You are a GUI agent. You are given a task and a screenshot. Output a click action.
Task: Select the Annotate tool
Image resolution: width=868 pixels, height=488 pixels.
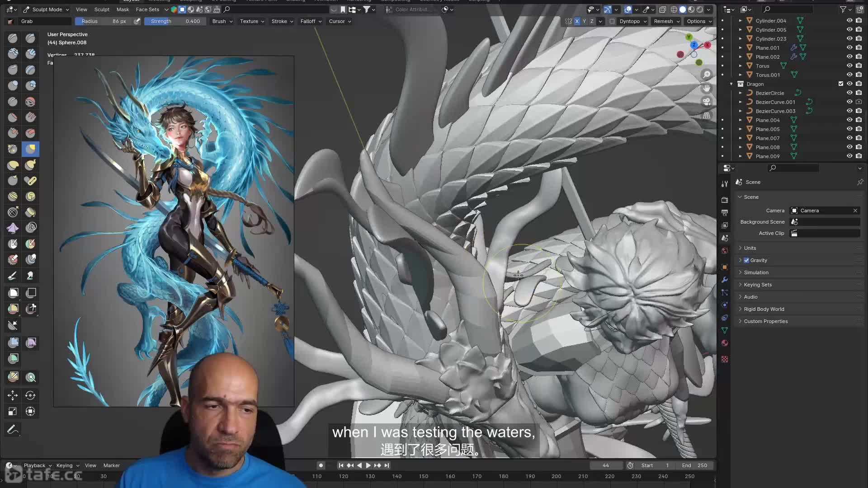pos(13,429)
